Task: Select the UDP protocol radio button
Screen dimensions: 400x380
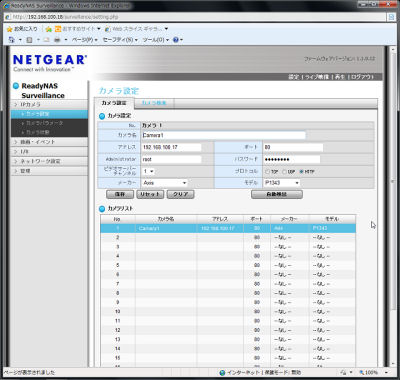Action: point(284,172)
